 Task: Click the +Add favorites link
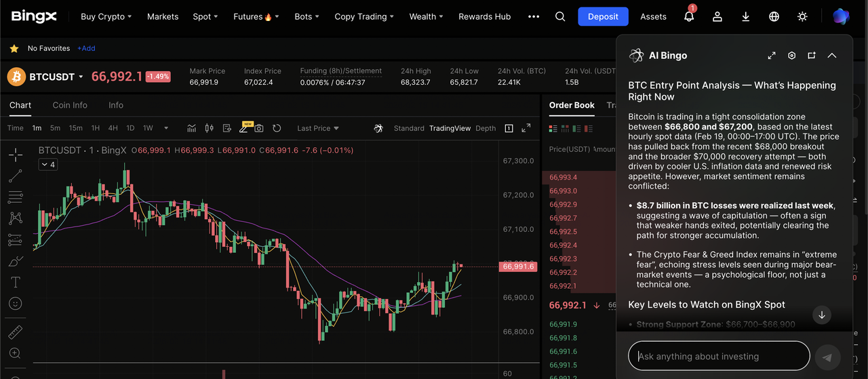pyautogui.click(x=86, y=49)
